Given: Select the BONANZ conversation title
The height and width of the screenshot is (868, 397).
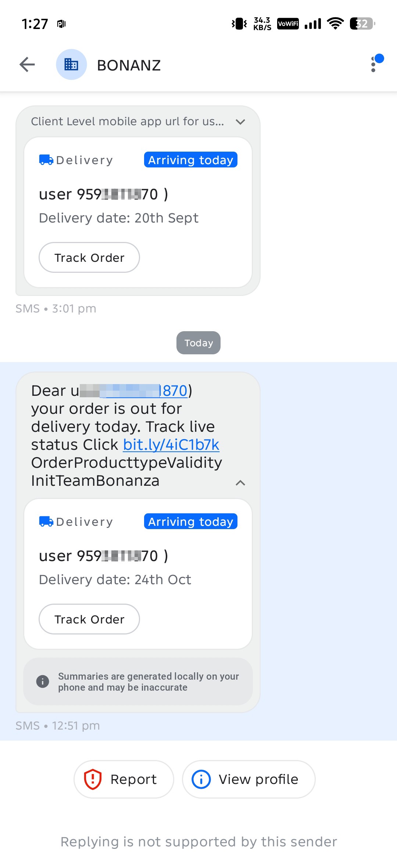Looking at the screenshot, I should 129,65.
